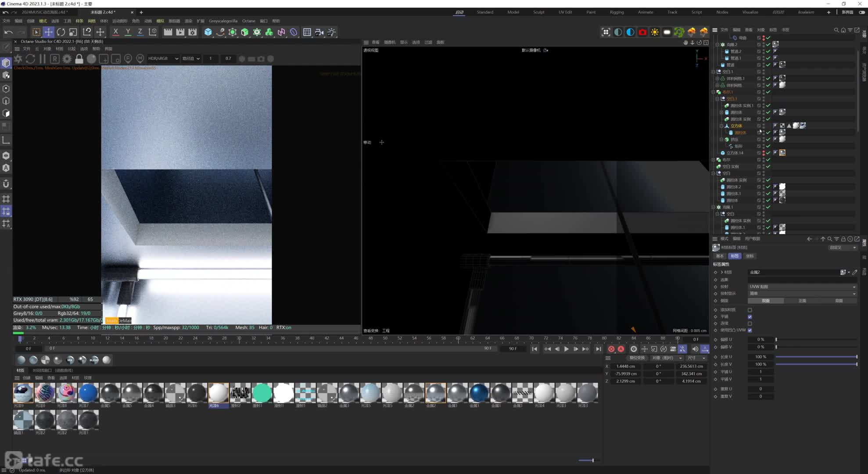The width and height of the screenshot is (868, 474).
Task: Open the 投射显示 dropdown
Action: tap(802, 294)
